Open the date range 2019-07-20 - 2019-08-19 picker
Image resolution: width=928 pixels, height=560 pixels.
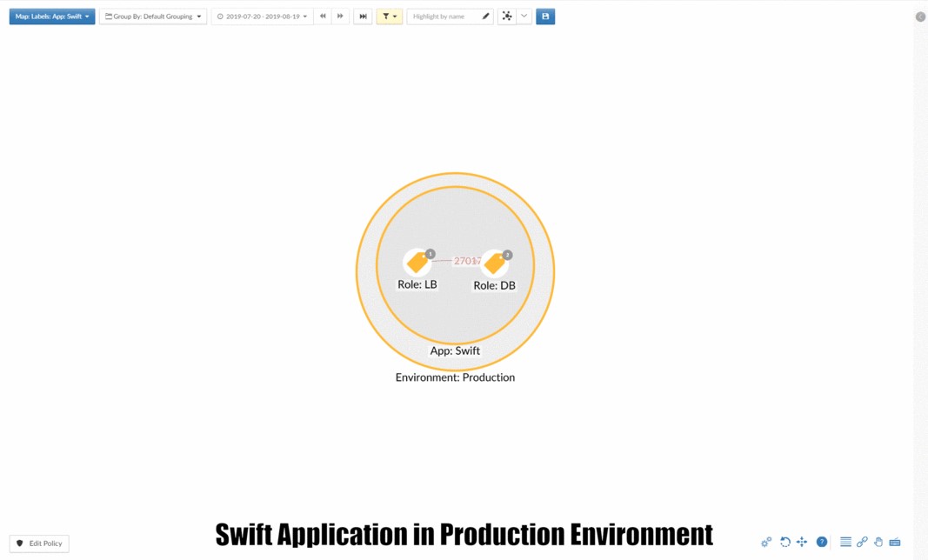pyautogui.click(x=262, y=17)
